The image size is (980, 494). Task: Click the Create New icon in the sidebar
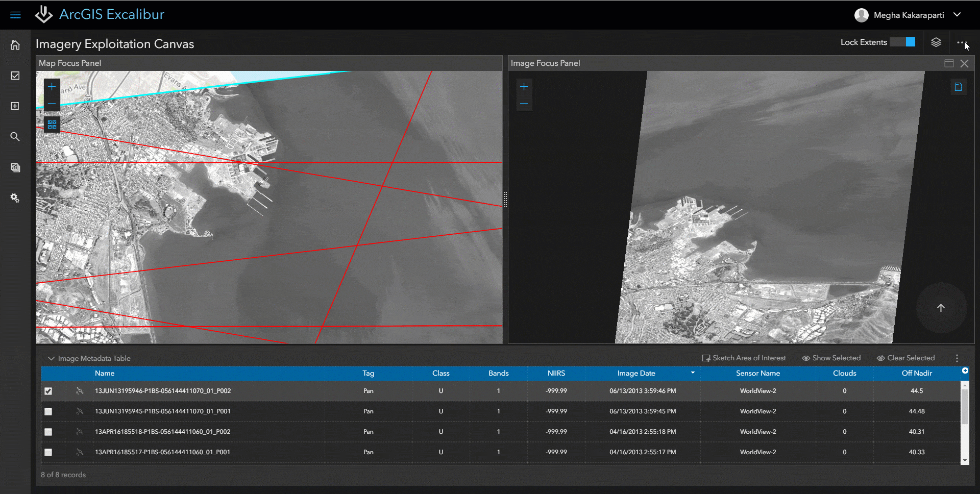(15, 106)
